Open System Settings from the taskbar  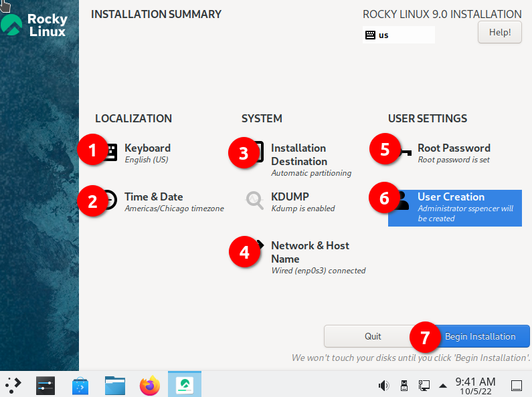pos(46,385)
